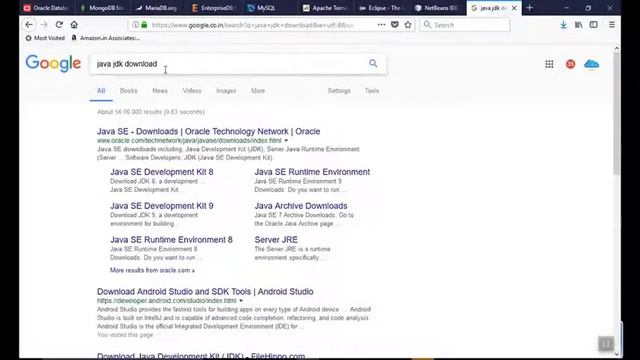
Task: Click the forward navigation arrow
Action: pyautogui.click(x=44, y=25)
